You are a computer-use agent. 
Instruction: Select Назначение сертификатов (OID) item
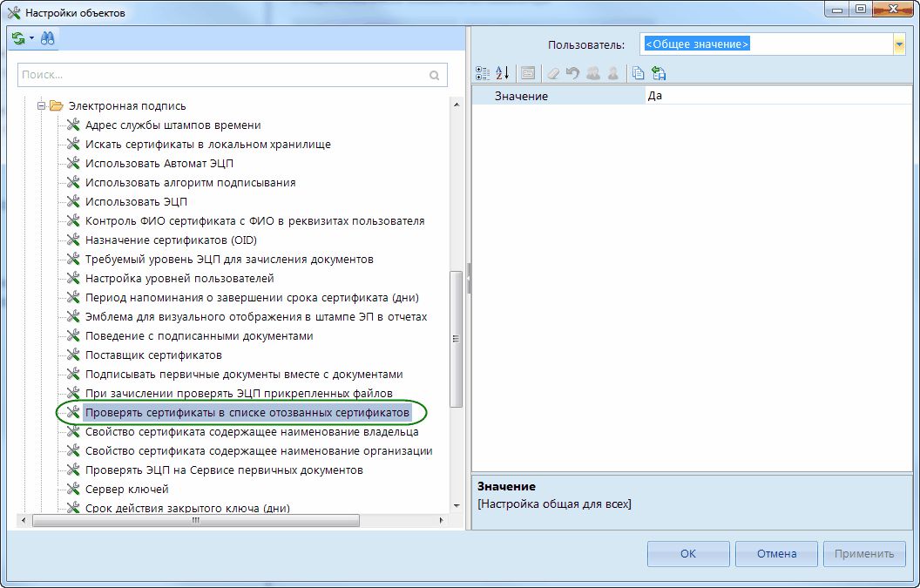(x=171, y=240)
